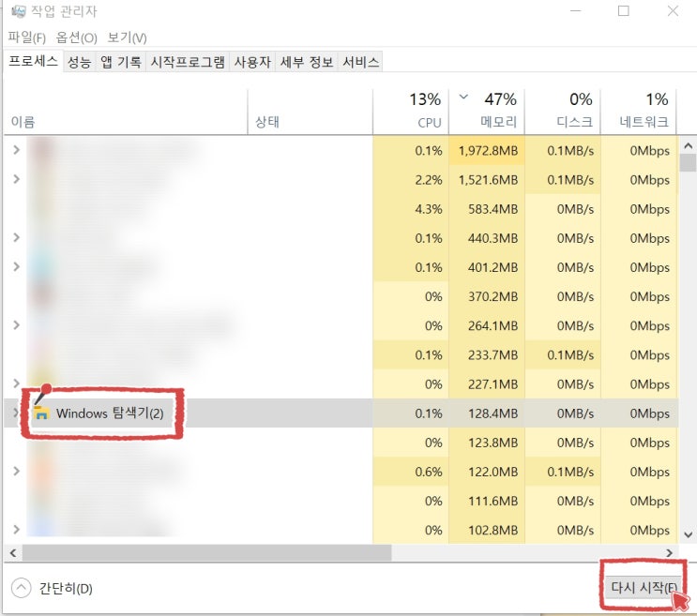
Task: Click the 102.8MB memory value
Action: click(x=493, y=531)
